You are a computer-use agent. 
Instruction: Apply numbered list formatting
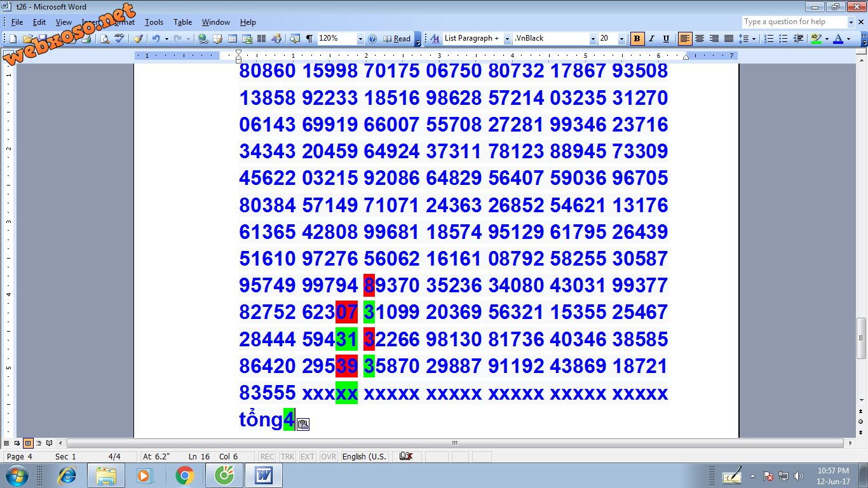click(769, 39)
